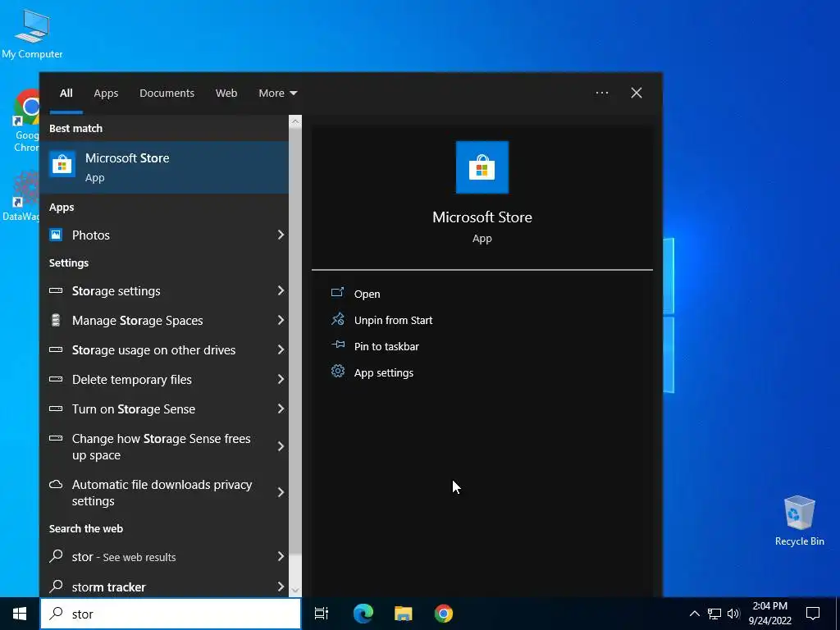This screenshot has width=840, height=630.
Task: Open the network status tray icon
Action: 714,614
